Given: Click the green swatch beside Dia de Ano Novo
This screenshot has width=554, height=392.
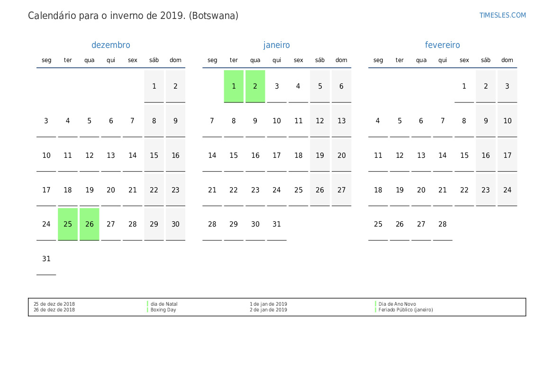Looking at the screenshot, I should tap(376, 304).
